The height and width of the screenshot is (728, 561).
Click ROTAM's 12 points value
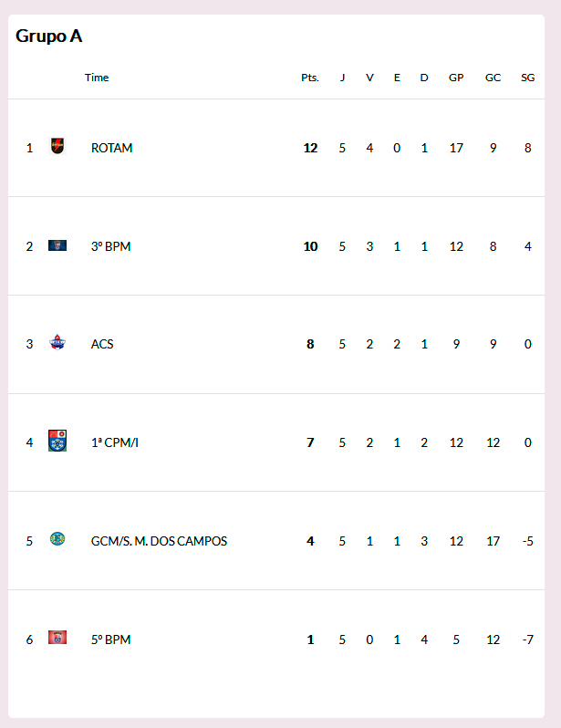pyautogui.click(x=310, y=148)
